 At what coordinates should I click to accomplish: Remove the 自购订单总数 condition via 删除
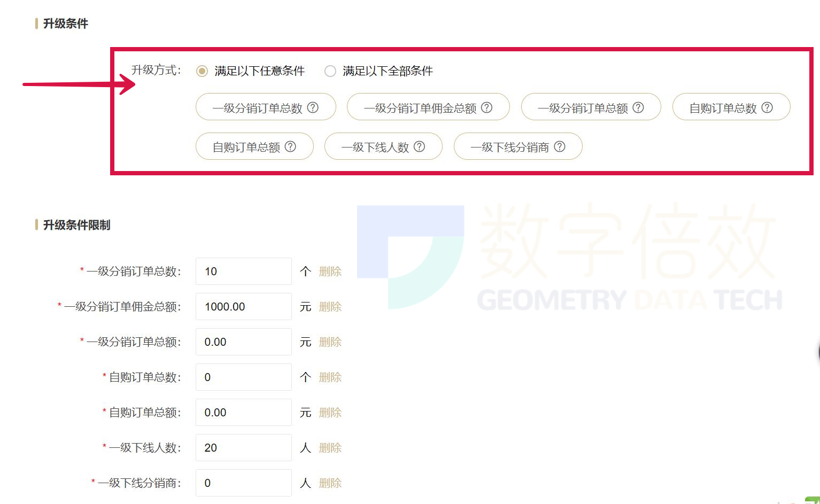(330, 377)
